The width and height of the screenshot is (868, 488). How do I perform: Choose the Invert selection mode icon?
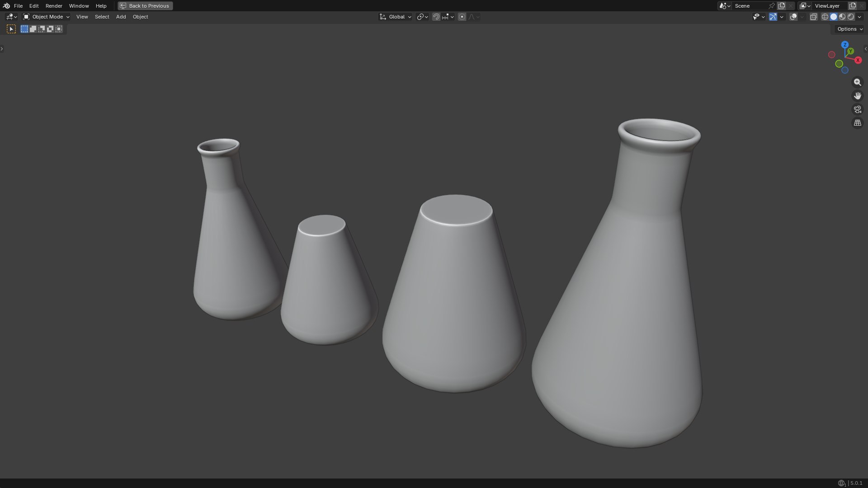pos(50,29)
